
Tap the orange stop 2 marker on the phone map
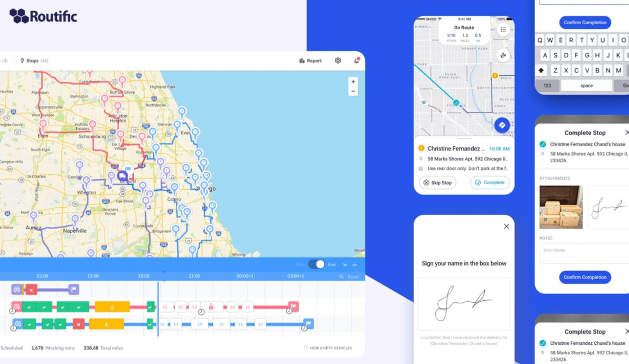click(x=495, y=76)
